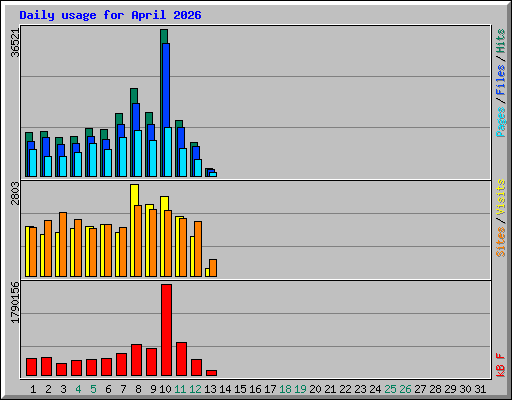Select the tallest red KB bar for day 10

(x=167, y=330)
